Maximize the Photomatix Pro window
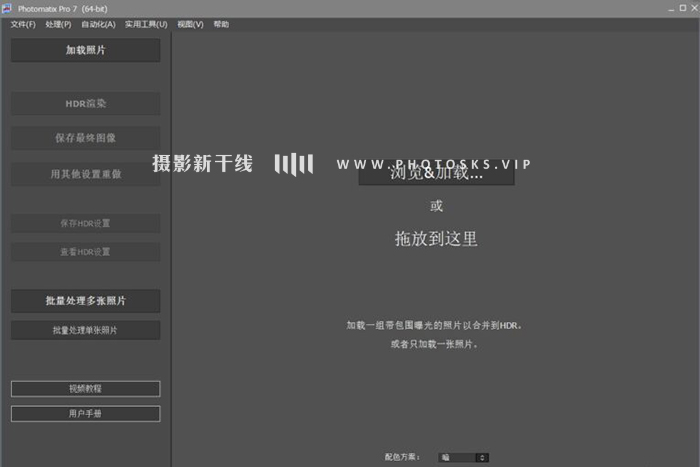Screen dimensions: 700x467 [x=683, y=8]
